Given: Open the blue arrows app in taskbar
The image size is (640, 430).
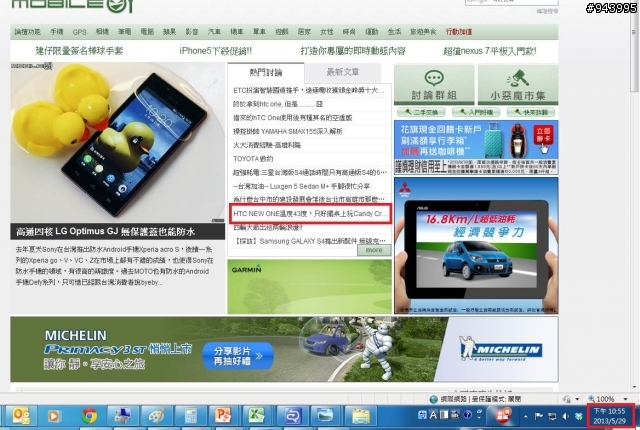Looking at the screenshot, I should (x=292, y=416).
